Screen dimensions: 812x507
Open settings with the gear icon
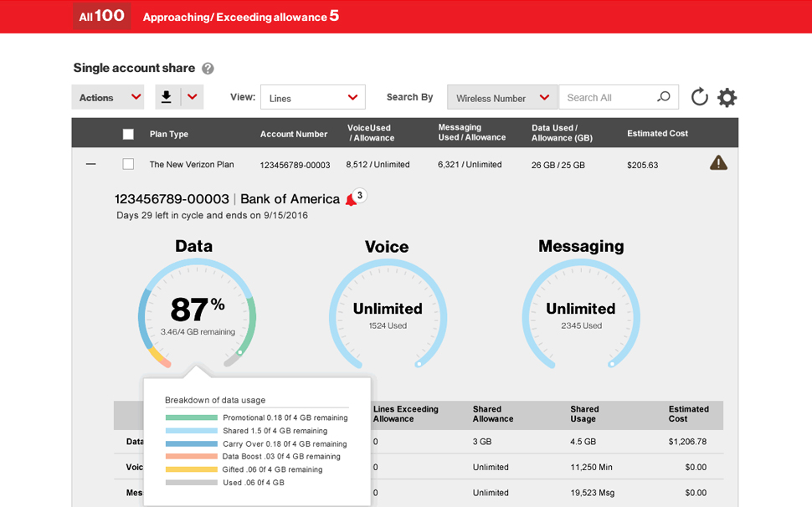pos(727,97)
